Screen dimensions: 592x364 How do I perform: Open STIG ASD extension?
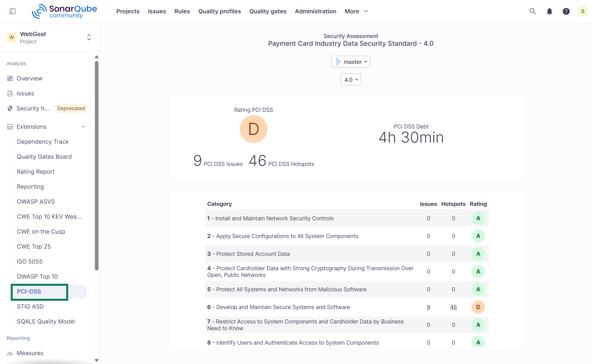pyautogui.click(x=30, y=307)
